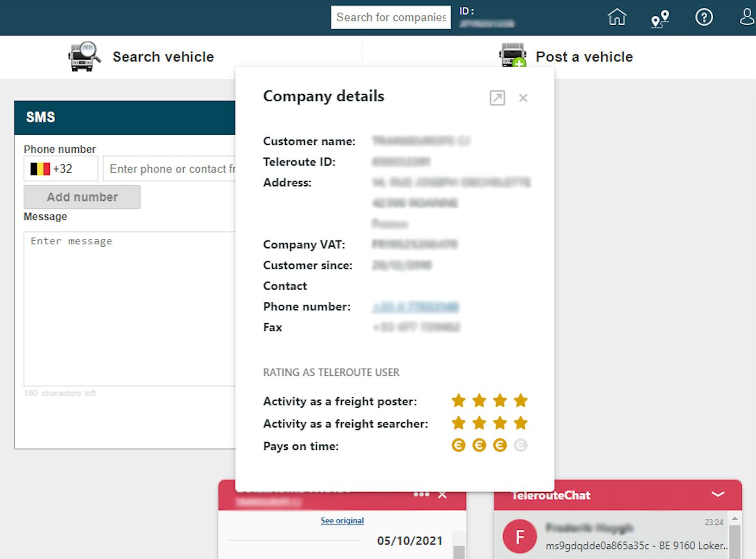
Task: Focus the Search for companies field
Action: pyautogui.click(x=391, y=17)
